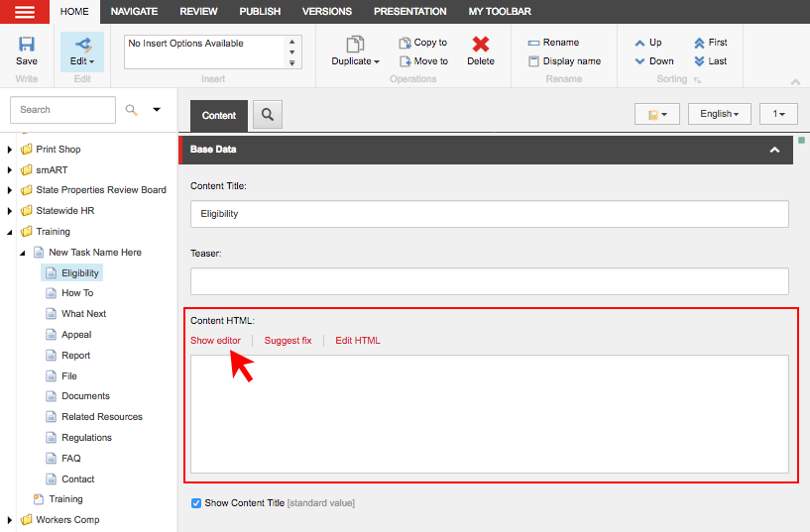The image size is (810, 532).
Task: Collapse the Base Data section
Action: point(774,150)
